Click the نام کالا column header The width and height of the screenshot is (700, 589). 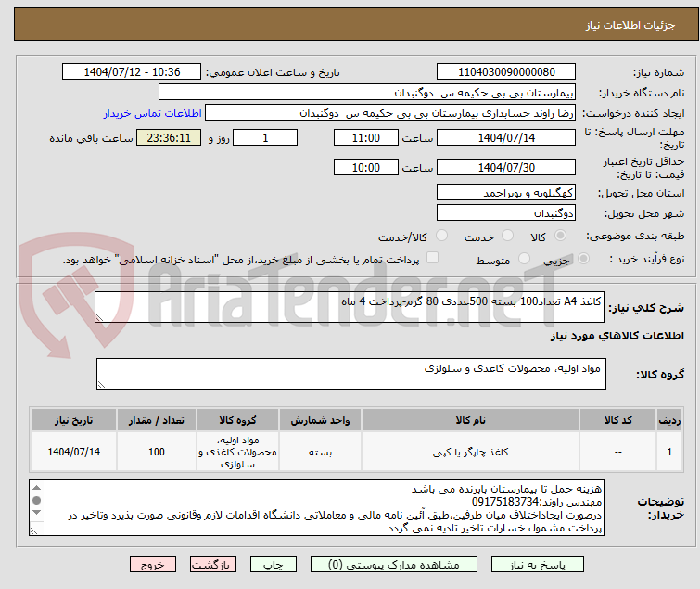471,420
